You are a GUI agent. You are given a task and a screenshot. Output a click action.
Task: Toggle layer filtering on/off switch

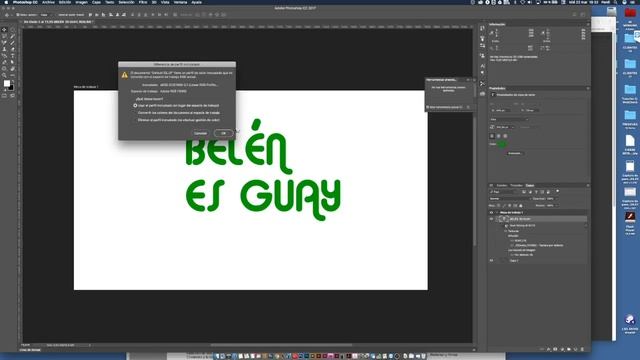(x=558, y=191)
